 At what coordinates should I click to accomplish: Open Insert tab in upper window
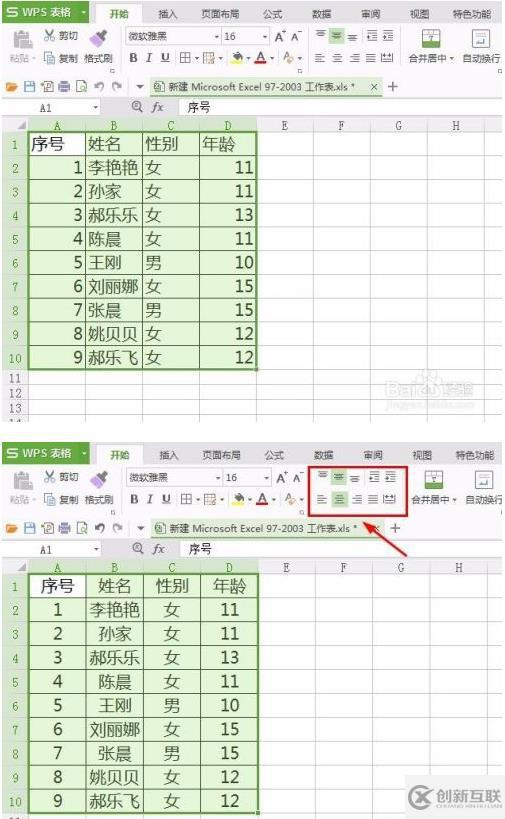[x=167, y=14]
